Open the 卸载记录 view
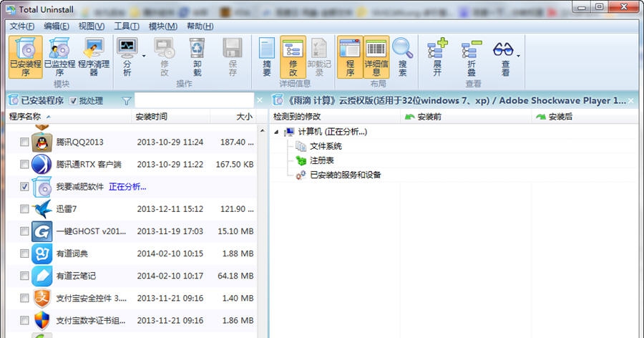 pos(319,57)
